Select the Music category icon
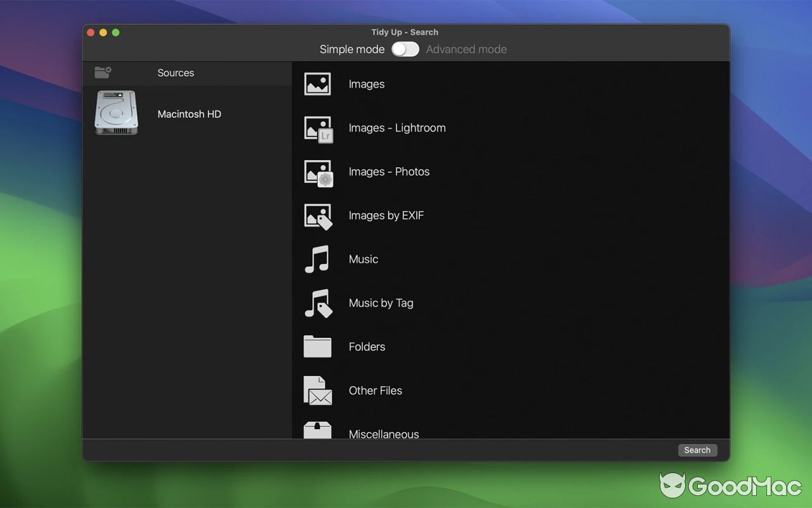Image resolution: width=812 pixels, height=508 pixels. (317, 259)
